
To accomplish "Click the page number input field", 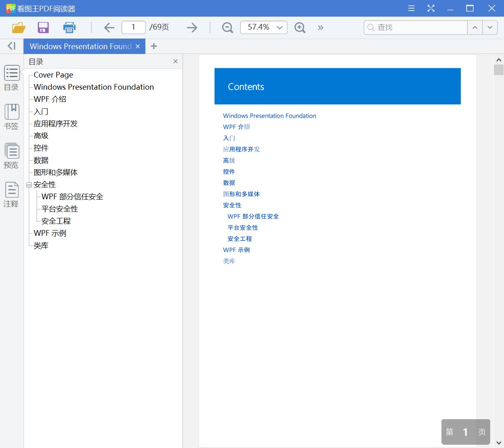I will (x=134, y=27).
